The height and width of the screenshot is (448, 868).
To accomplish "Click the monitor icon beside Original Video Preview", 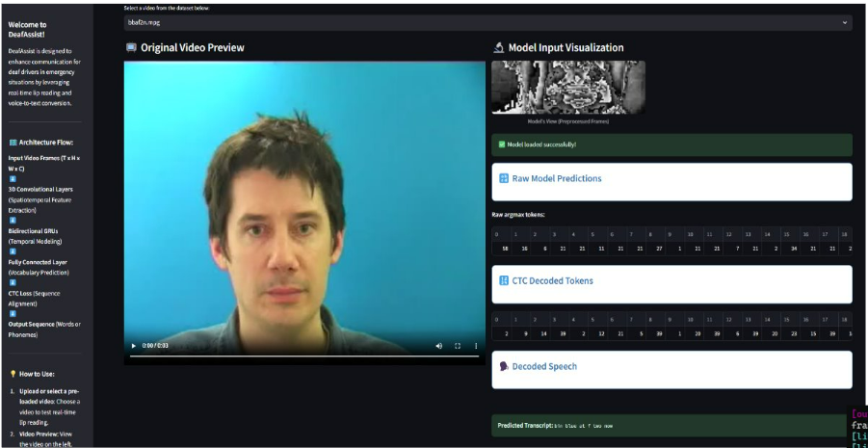I will (x=131, y=47).
